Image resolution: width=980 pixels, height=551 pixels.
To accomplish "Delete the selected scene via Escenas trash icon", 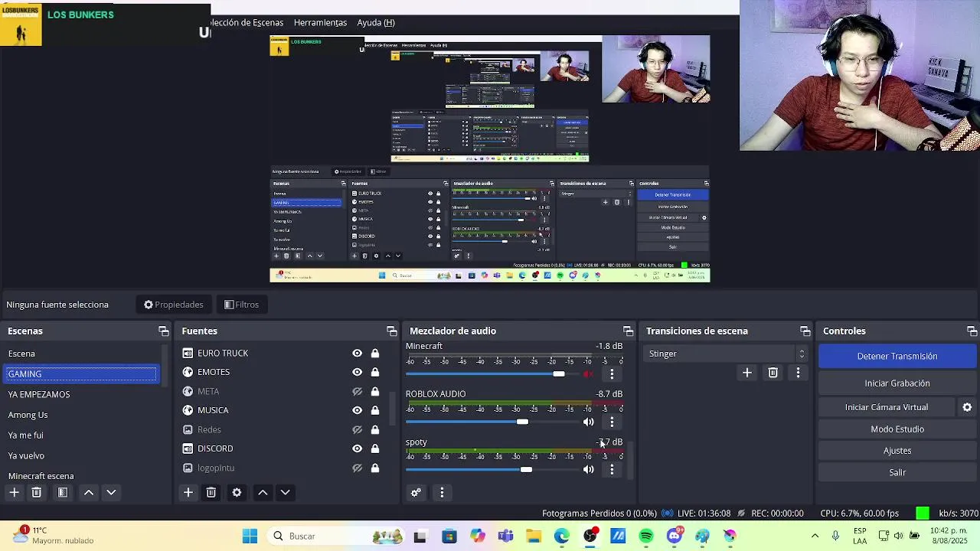I will [x=36, y=493].
